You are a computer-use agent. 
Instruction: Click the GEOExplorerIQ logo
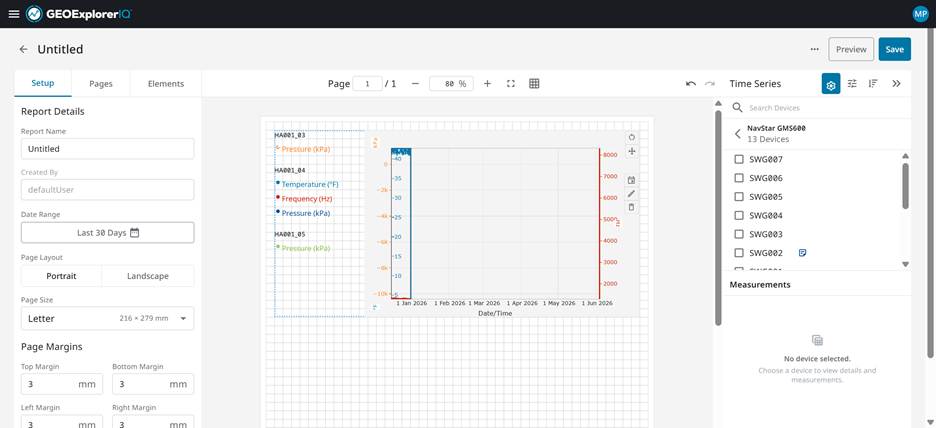click(79, 14)
